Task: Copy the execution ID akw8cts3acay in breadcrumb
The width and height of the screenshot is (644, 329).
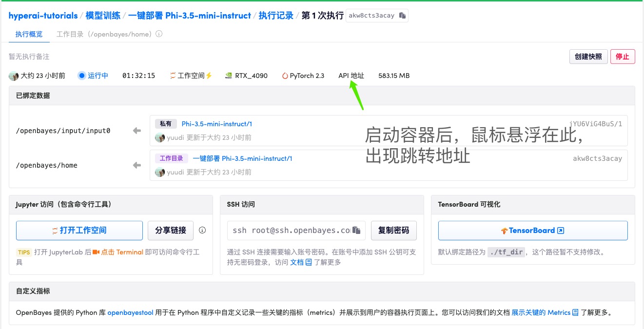Action: pos(402,16)
